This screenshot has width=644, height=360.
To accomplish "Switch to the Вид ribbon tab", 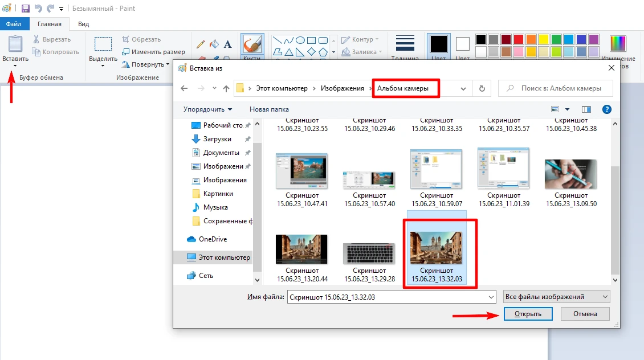I will [x=83, y=24].
